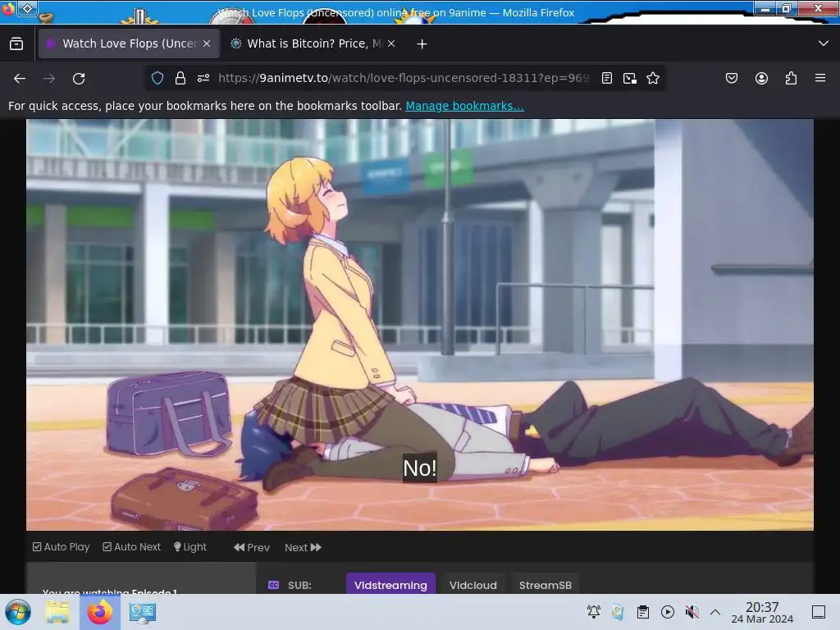
Task: Click show desktop button
Action: [x=819, y=612]
